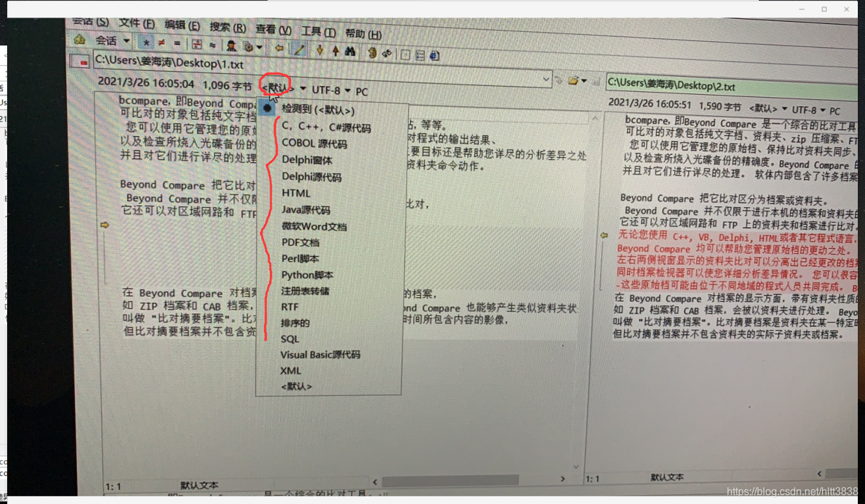Open the 文件 (F) menu
This screenshot has height=504, width=865.
tap(136, 23)
